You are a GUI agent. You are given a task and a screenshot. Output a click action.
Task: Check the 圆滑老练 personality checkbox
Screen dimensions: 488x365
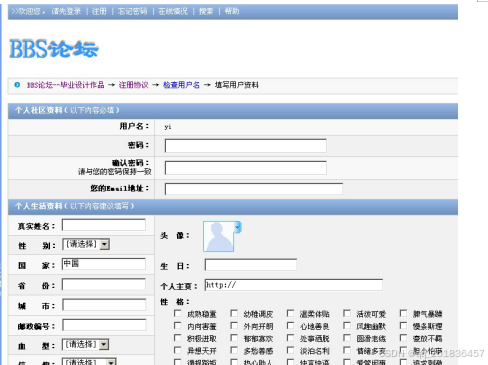[x=347, y=338]
